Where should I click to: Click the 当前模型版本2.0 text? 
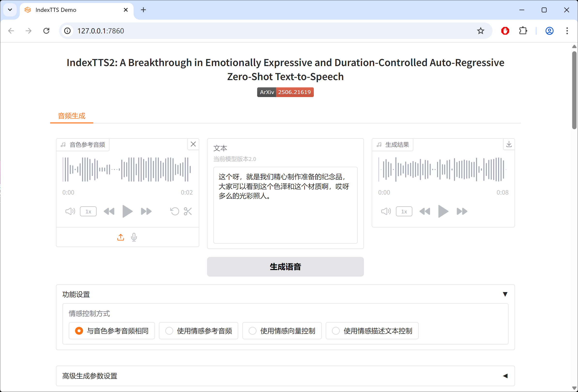click(235, 159)
